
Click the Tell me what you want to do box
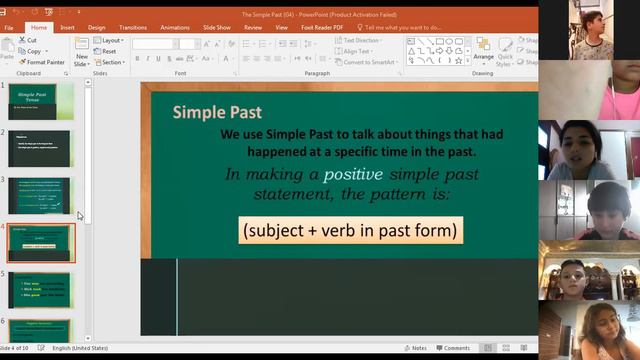(x=400, y=27)
